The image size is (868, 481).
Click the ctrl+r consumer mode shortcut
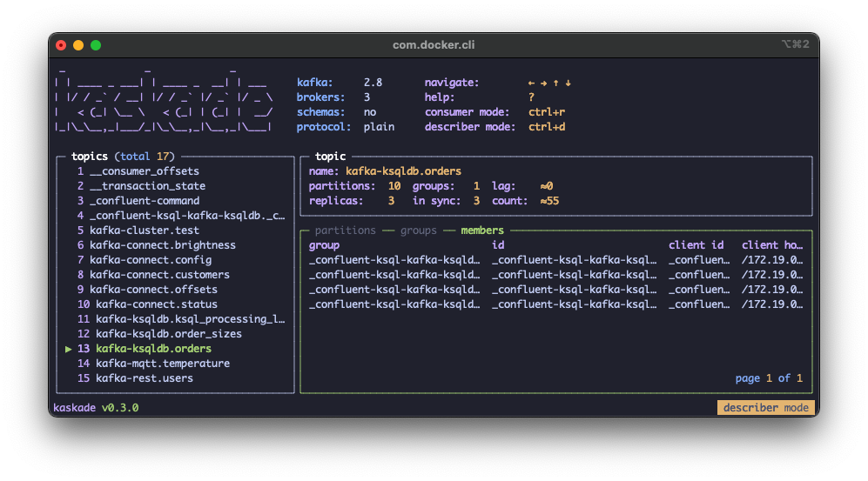(547, 112)
